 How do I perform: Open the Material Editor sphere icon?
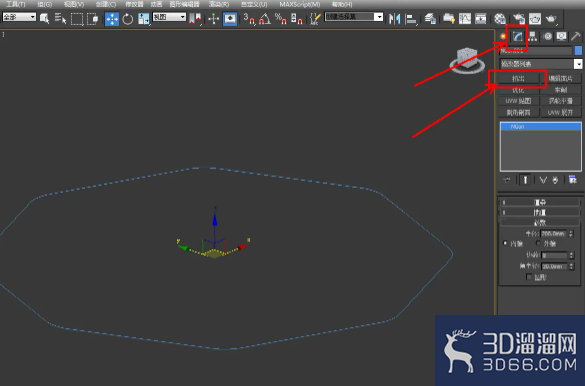(x=500, y=18)
